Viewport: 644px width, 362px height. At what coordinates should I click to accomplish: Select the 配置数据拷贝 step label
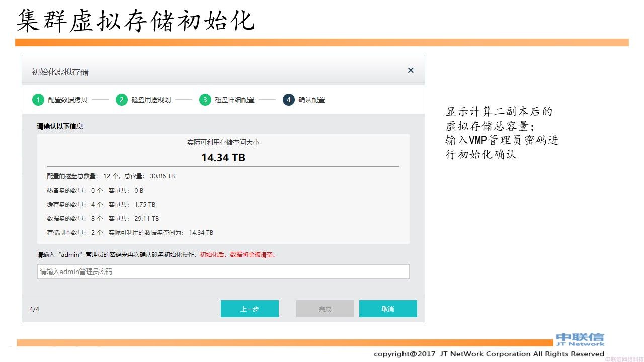click(67, 100)
